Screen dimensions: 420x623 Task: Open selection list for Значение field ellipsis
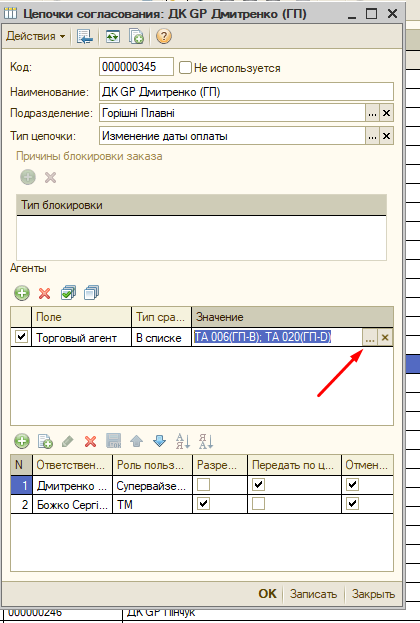[370, 338]
